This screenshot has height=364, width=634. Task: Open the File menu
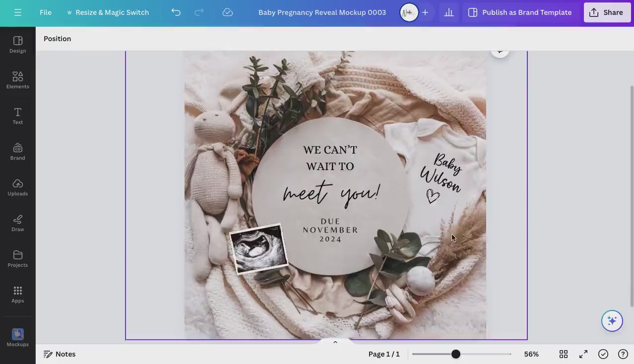[46, 12]
